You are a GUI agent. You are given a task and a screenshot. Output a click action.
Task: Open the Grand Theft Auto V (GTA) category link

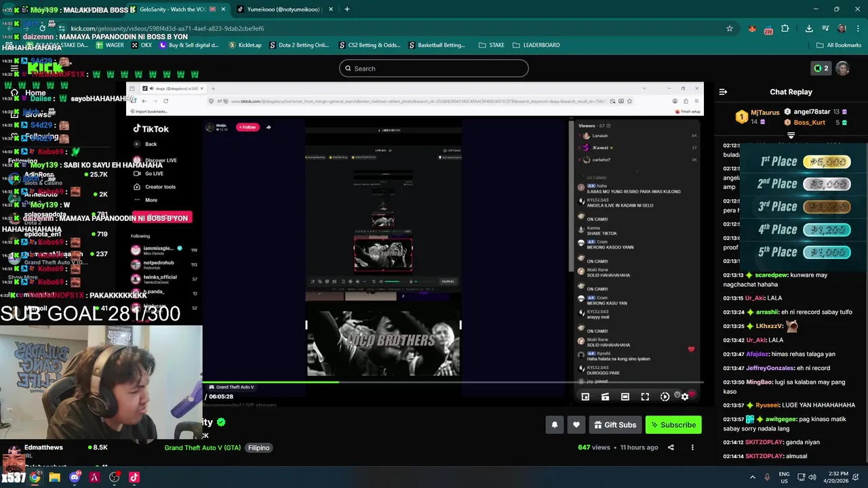coord(202,448)
